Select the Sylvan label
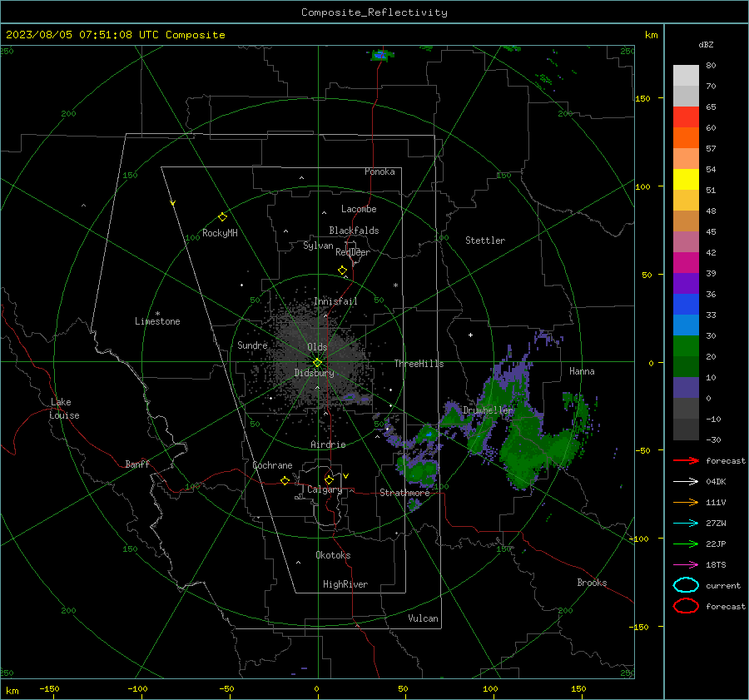749x700 pixels. point(318,246)
